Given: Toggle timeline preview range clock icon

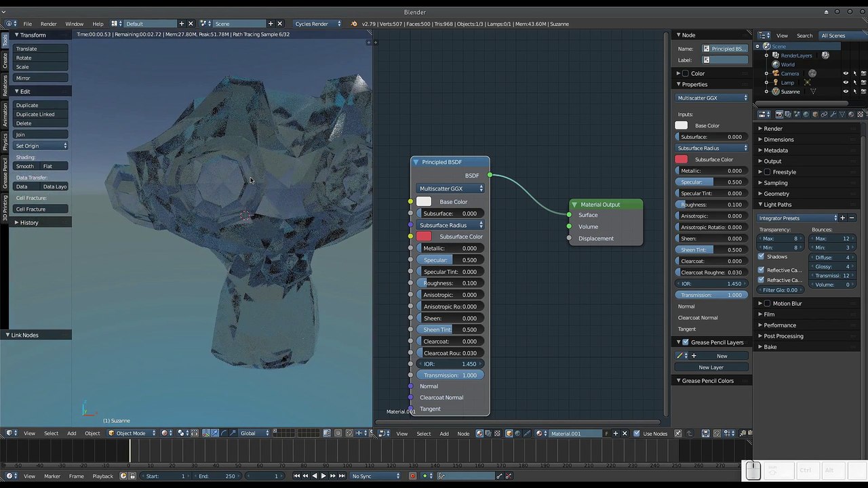Looking at the screenshot, I should click(x=123, y=476).
